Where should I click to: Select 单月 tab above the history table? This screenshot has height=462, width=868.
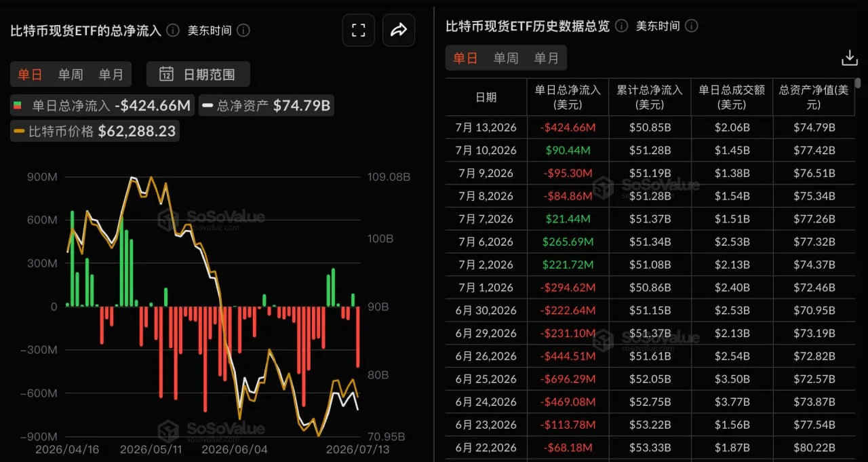tap(547, 58)
